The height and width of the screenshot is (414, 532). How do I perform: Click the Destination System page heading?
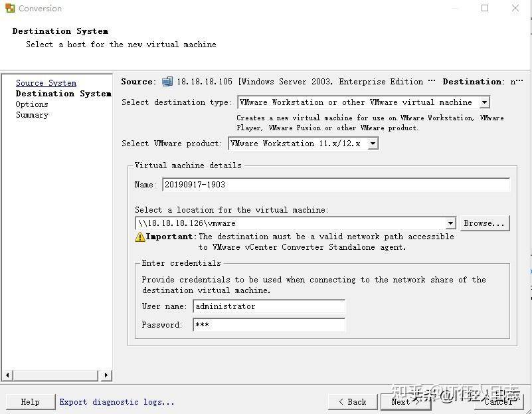tap(60, 31)
